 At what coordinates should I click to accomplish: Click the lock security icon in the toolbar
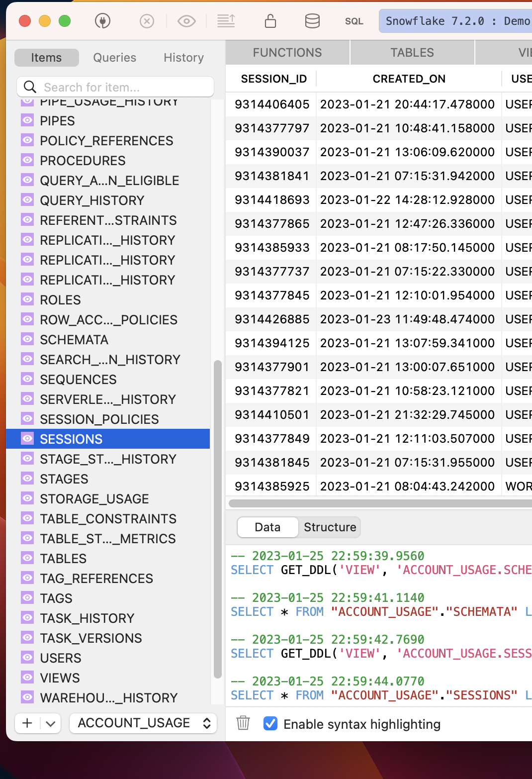click(x=271, y=21)
